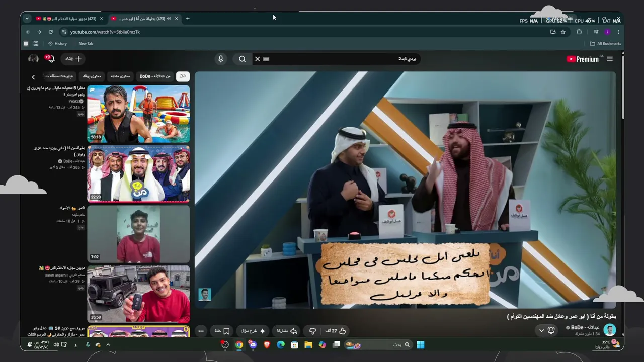This screenshot has height=362, width=644.
Task: View site information icon in address bar
Action: click(64, 32)
